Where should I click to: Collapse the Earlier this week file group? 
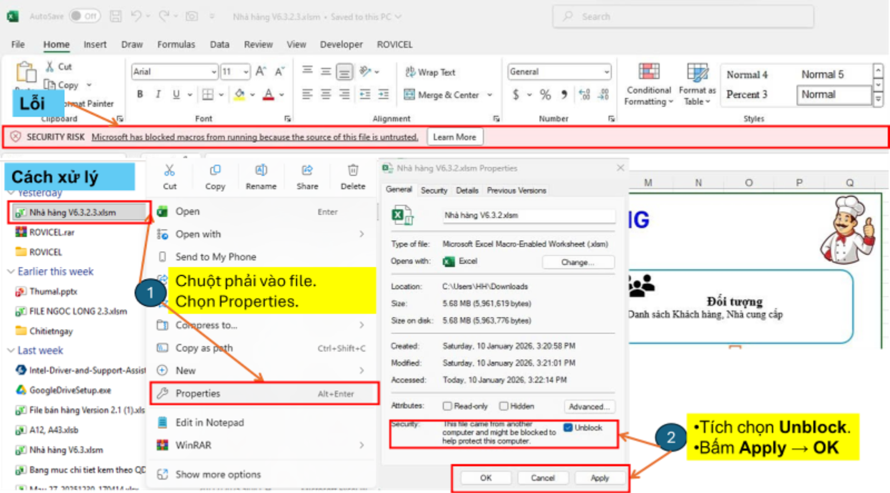pyautogui.click(x=10, y=271)
